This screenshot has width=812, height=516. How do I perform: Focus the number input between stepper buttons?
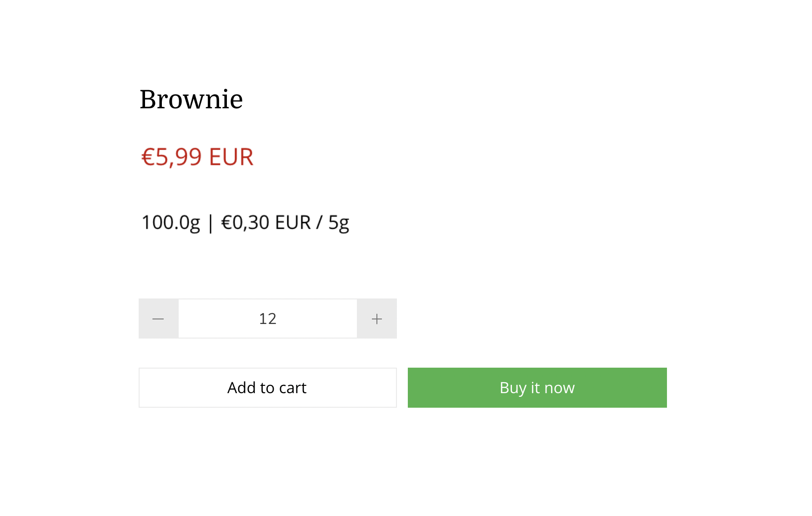268,319
